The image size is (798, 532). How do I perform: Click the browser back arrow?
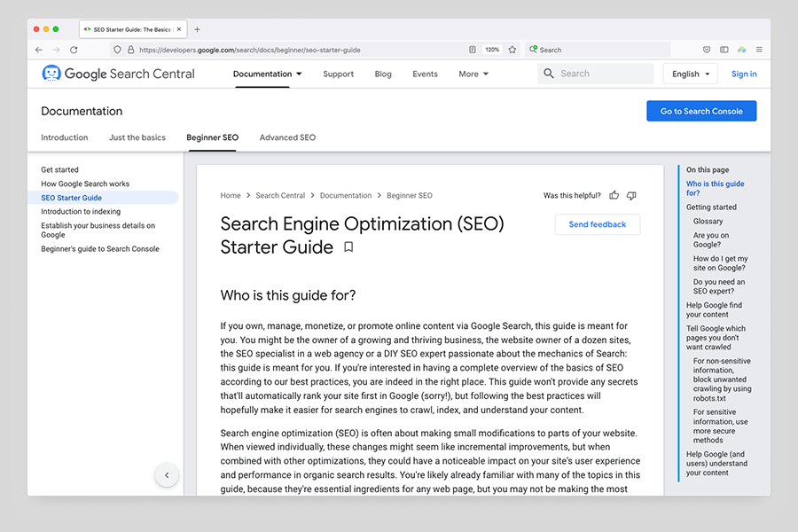(39, 50)
